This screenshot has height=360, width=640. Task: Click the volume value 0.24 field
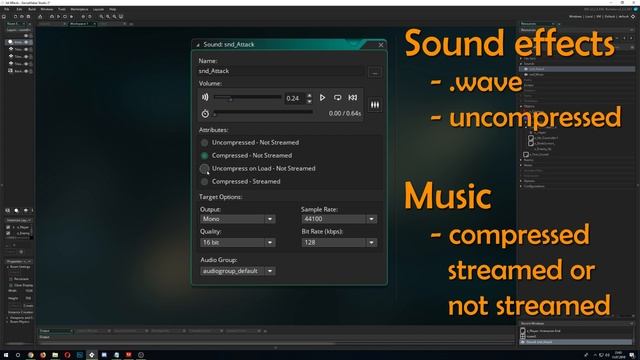[x=294, y=98]
